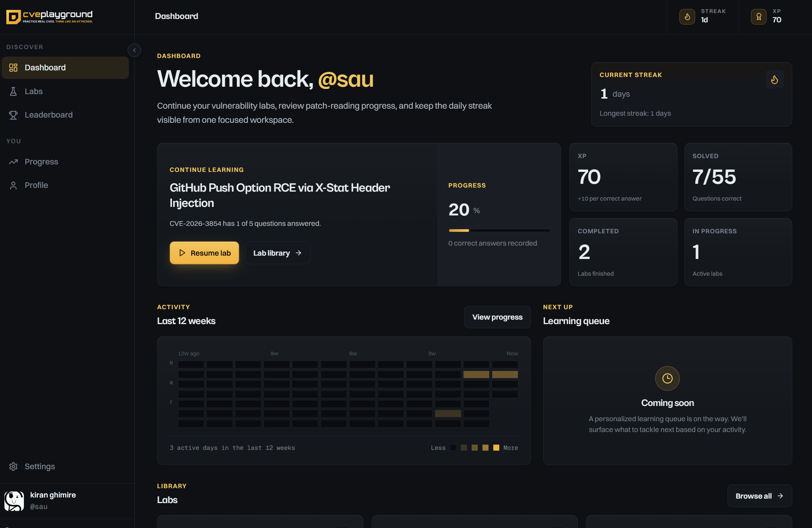Viewport: 812px width, 528px height.
Task: Click the 'Longest streak: 1 days' text
Action: pos(635,113)
